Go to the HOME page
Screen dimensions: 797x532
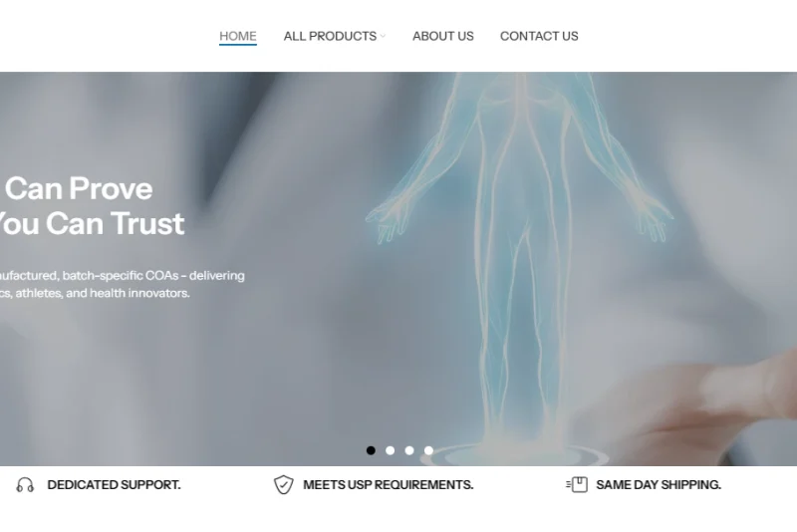(x=238, y=36)
